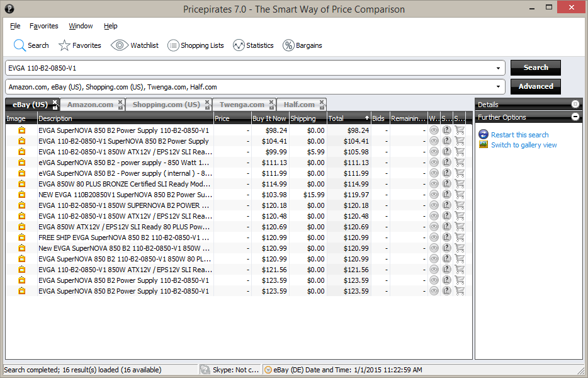Open the Help menu
The image size is (588, 378).
[111, 26]
